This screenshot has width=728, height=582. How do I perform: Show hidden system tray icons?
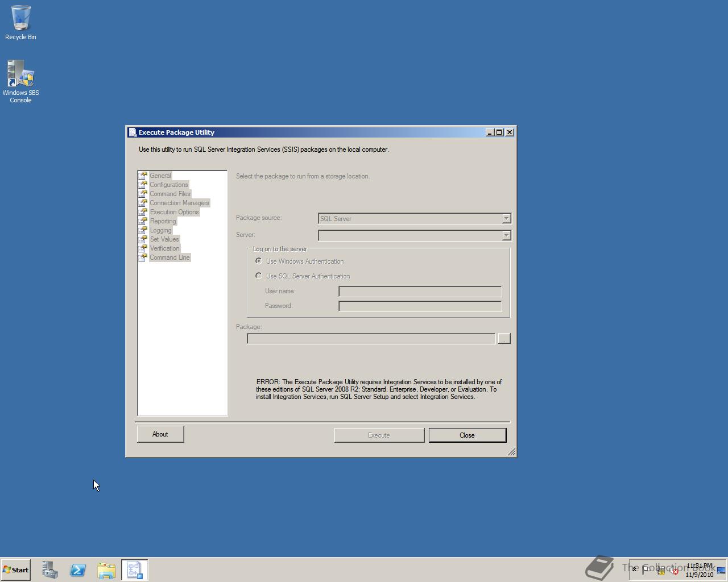tap(635, 569)
